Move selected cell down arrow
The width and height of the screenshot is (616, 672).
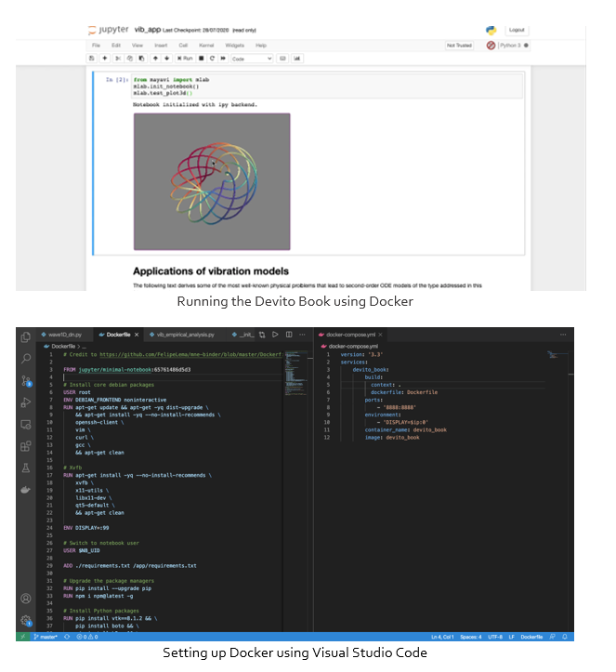[x=166, y=59]
